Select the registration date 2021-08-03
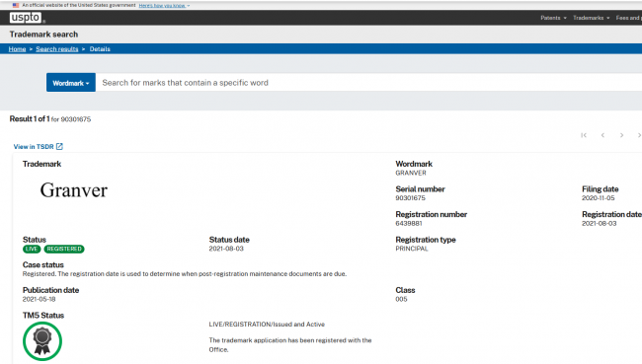The height and width of the screenshot is (364, 642). (x=599, y=223)
